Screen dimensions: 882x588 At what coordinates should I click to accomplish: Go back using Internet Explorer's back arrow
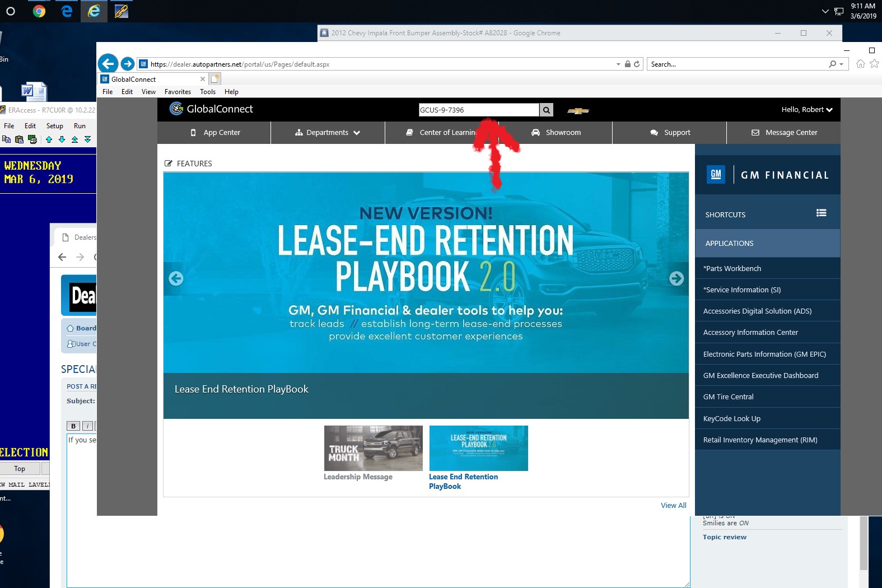pyautogui.click(x=108, y=64)
